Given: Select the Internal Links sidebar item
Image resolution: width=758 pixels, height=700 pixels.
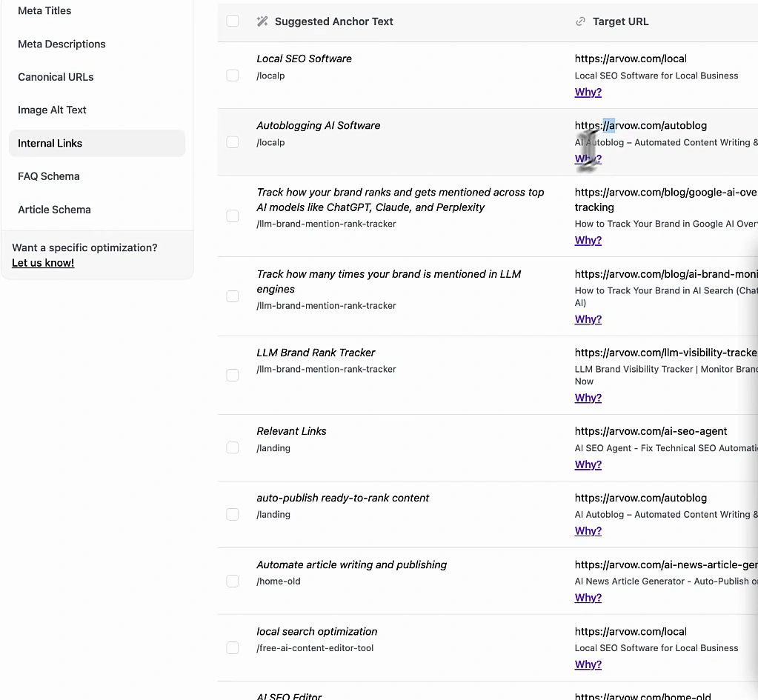Looking at the screenshot, I should (x=97, y=143).
